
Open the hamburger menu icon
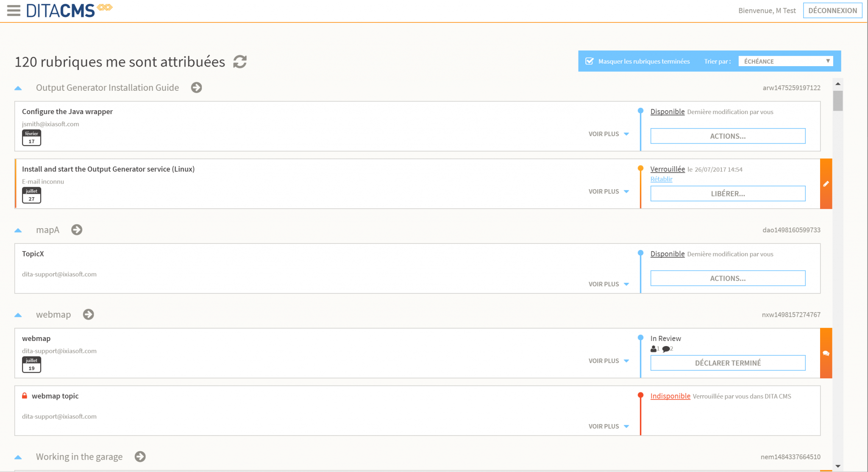(x=14, y=11)
